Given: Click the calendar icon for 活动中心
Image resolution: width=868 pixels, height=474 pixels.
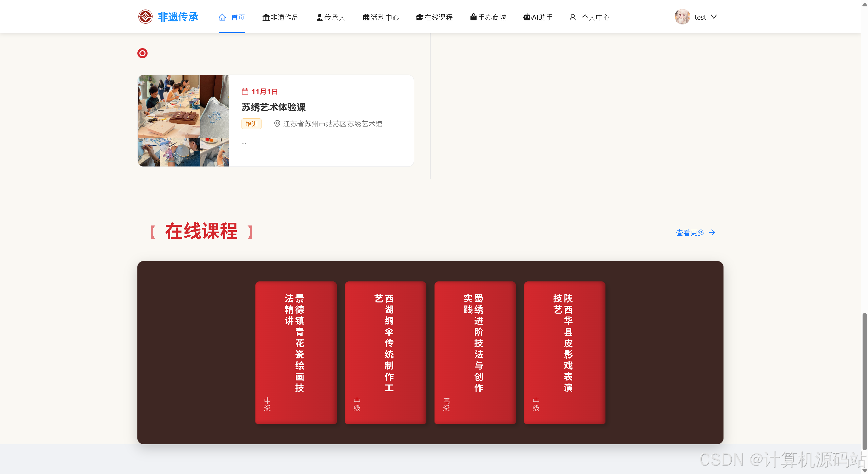Looking at the screenshot, I should [366, 17].
